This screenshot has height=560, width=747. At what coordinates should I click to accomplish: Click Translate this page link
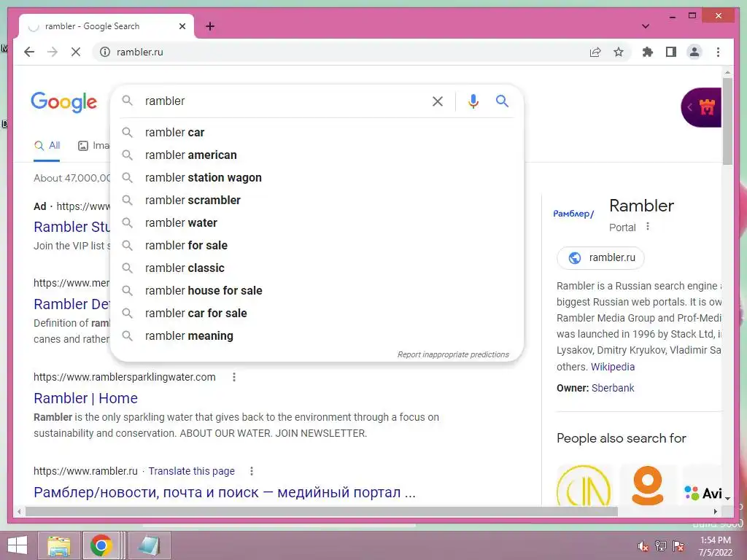pos(192,471)
